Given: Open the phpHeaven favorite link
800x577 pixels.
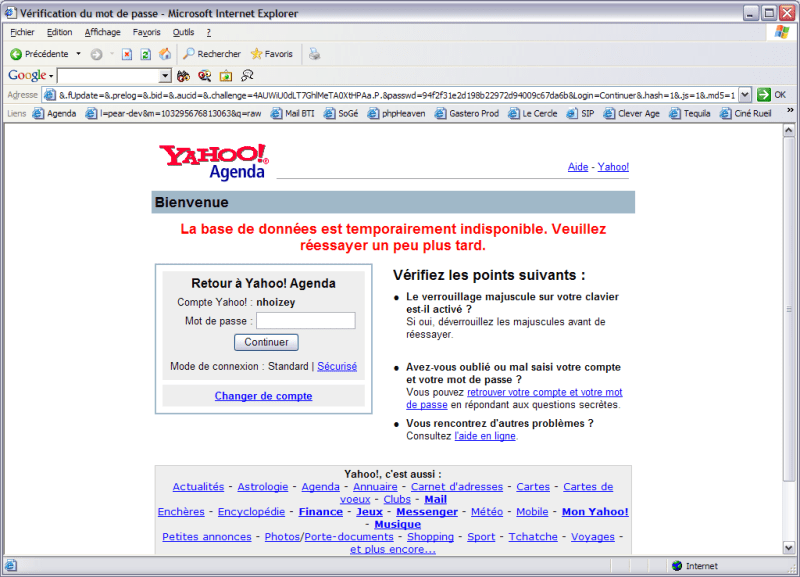Looking at the screenshot, I should 396,114.
